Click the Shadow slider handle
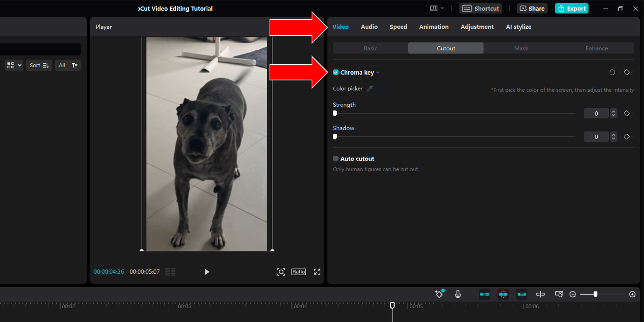This screenshot has width=644, height=322. (335, 137)
